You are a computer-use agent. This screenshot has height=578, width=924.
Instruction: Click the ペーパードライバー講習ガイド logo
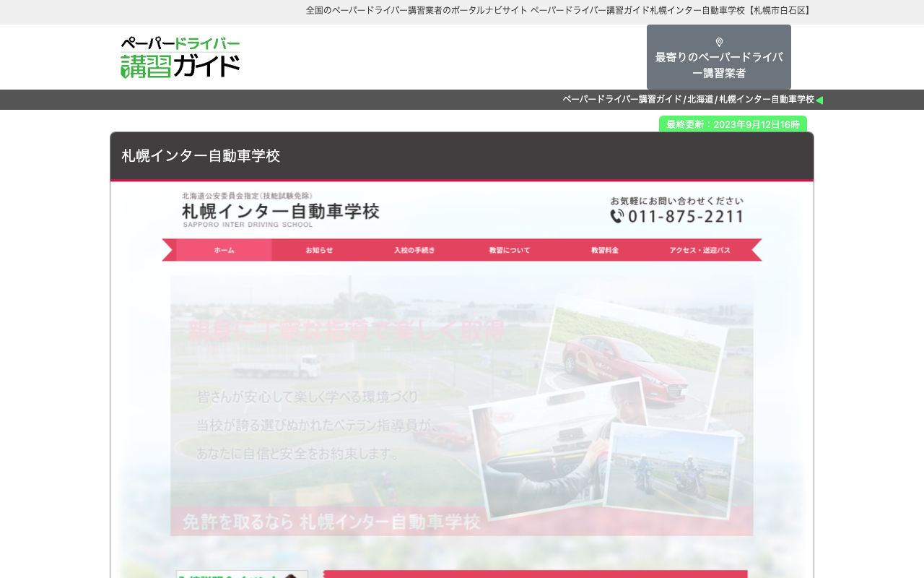coord(179,57)
